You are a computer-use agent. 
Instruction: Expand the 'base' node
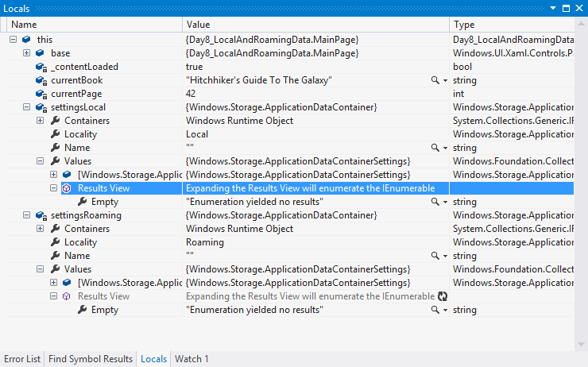pyautogui.click(x=27, y=53)
